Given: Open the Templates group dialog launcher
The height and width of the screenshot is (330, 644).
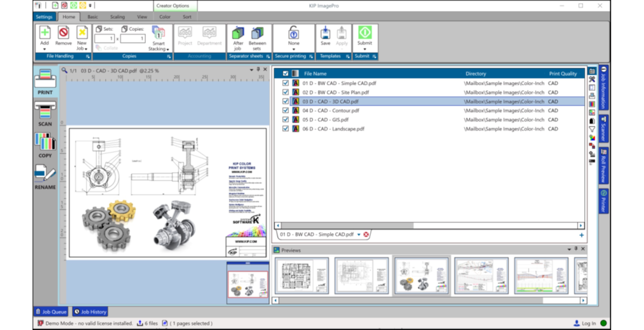Looking at the screenshot, I should coord(348,56).
